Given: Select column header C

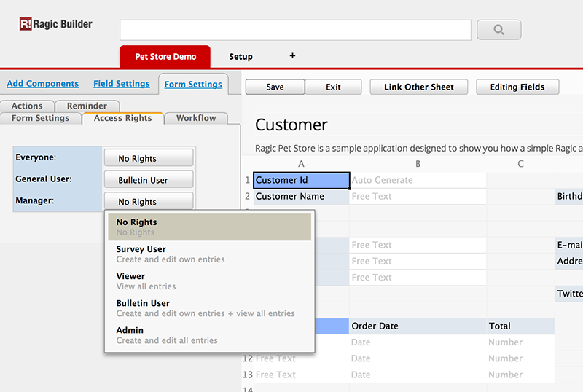Looking at the screenshot, I should 520,164.
